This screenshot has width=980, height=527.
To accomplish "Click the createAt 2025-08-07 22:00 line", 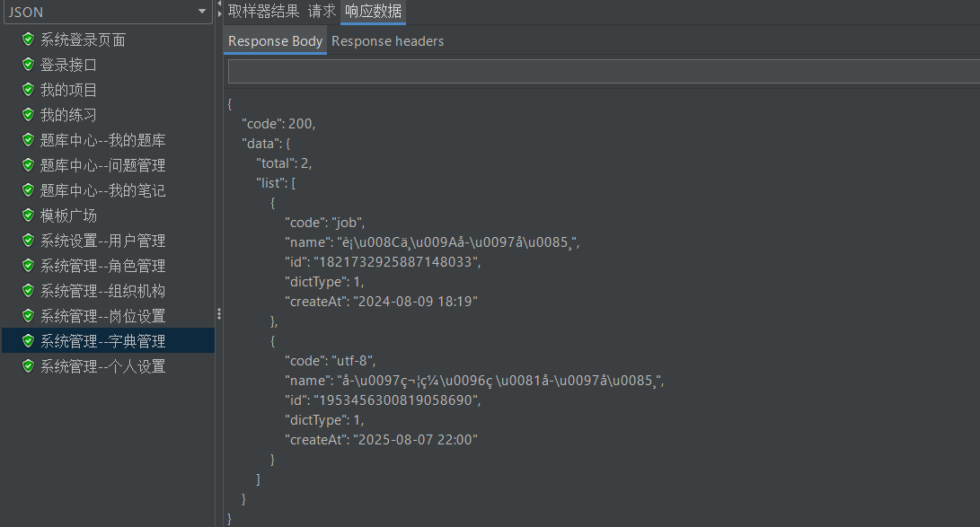I will pyautogui.click(x=381, y=440).
